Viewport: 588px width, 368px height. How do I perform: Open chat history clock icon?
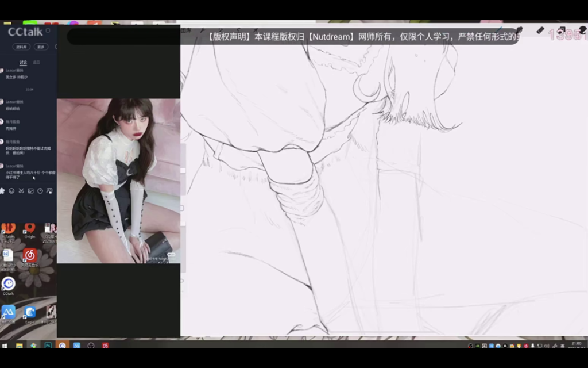[40, 191]
